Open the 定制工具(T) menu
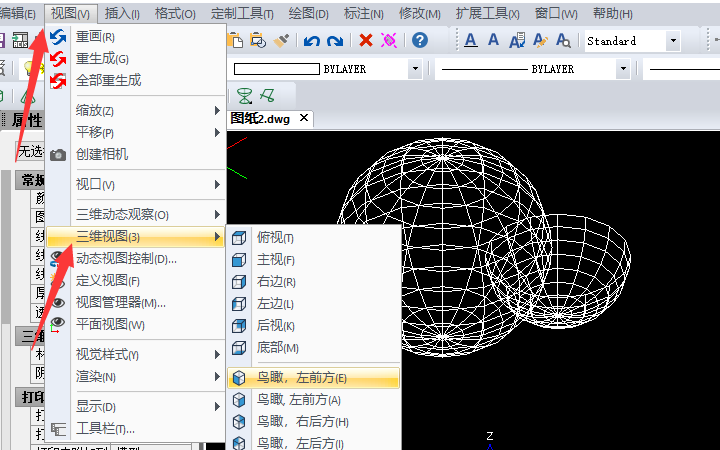Image resolution: width=720 pixels, height=450 pixels. (x=242, y=14)
